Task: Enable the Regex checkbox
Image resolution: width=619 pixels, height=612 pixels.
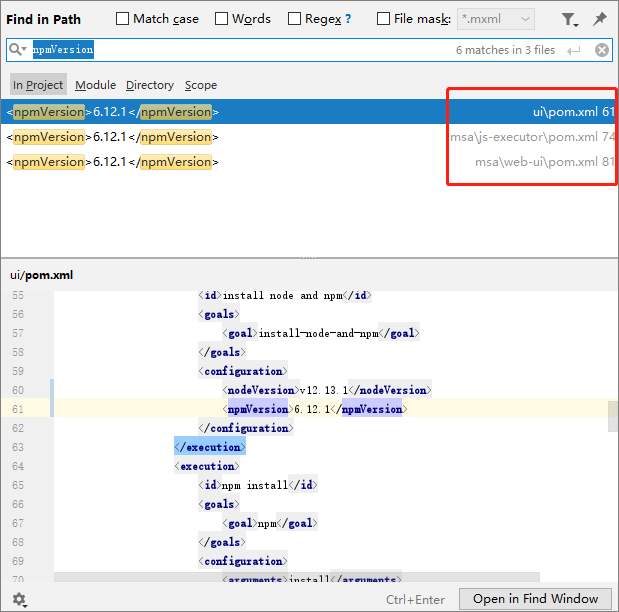Action: [295, 19]
